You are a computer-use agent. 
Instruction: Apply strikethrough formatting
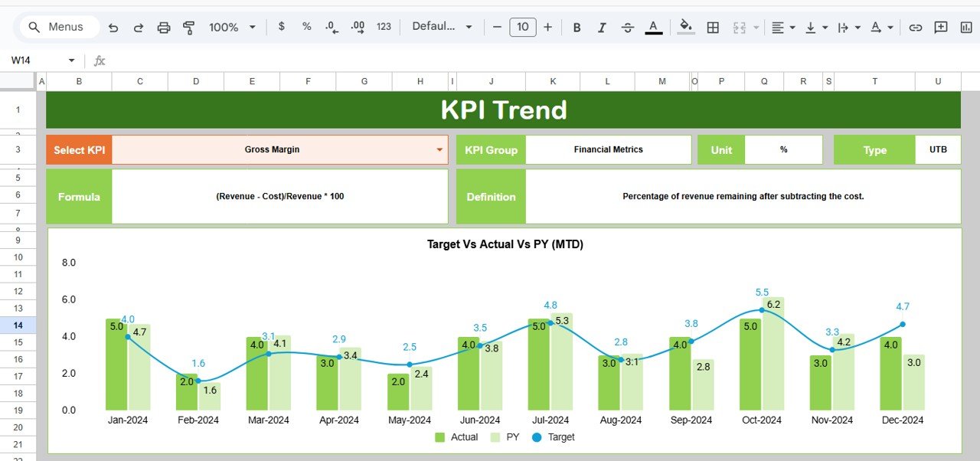tap(628, 27)
